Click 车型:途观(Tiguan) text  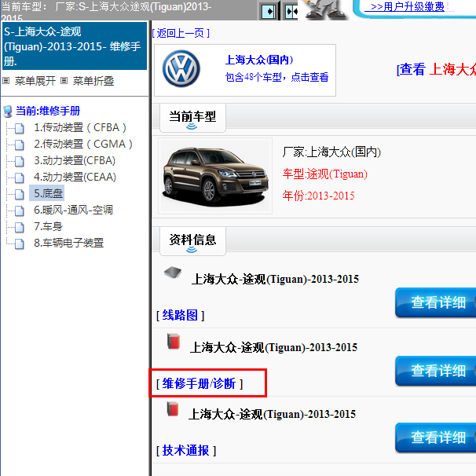325,174
